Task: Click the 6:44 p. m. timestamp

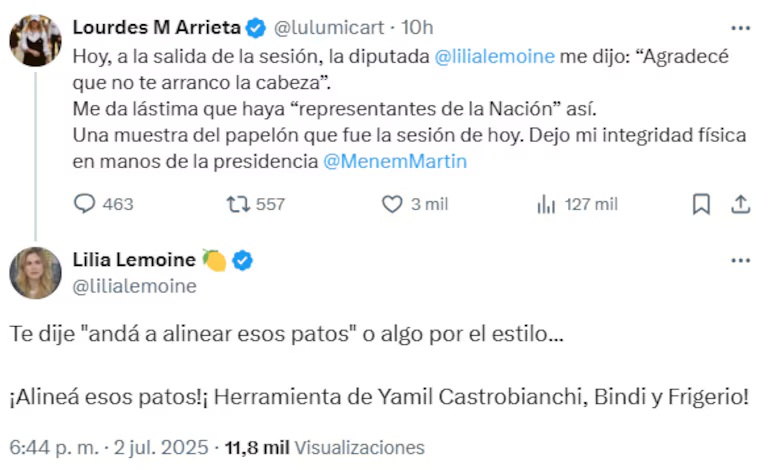Action: pos(45,448)
